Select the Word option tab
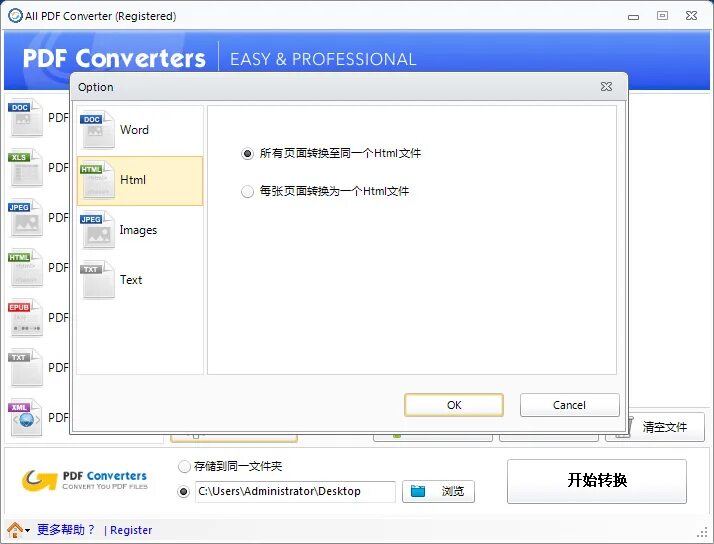 click(x=140, y=131)
